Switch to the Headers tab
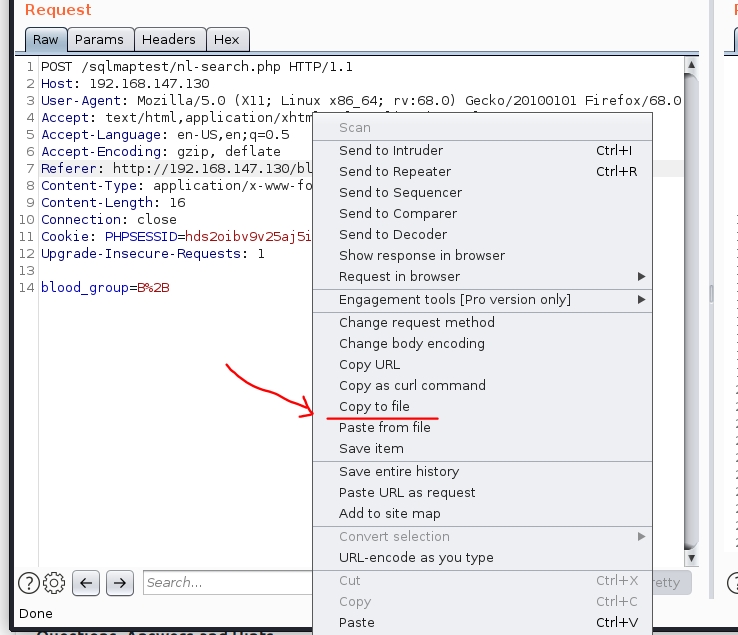 [168, 39]
